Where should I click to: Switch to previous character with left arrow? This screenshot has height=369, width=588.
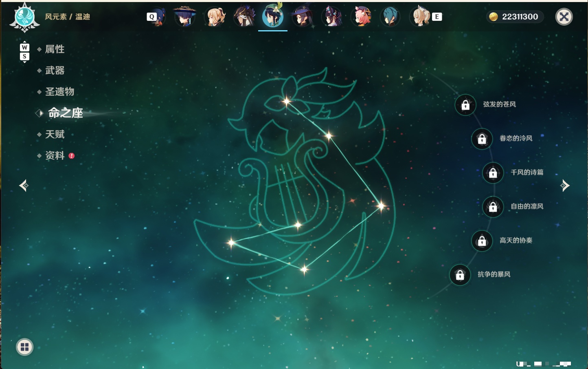point(24,186)
